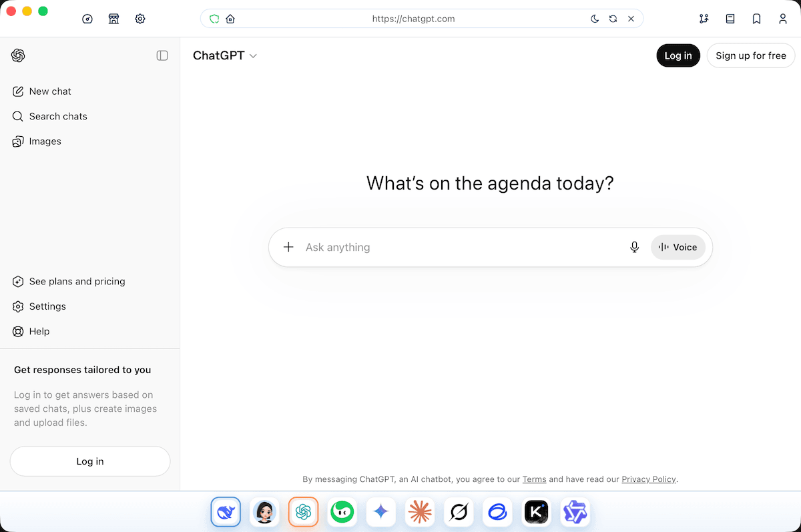Switch to the Kimi black K icon in the dock
This screenshot has height=532, width=801.
point(537,512)
